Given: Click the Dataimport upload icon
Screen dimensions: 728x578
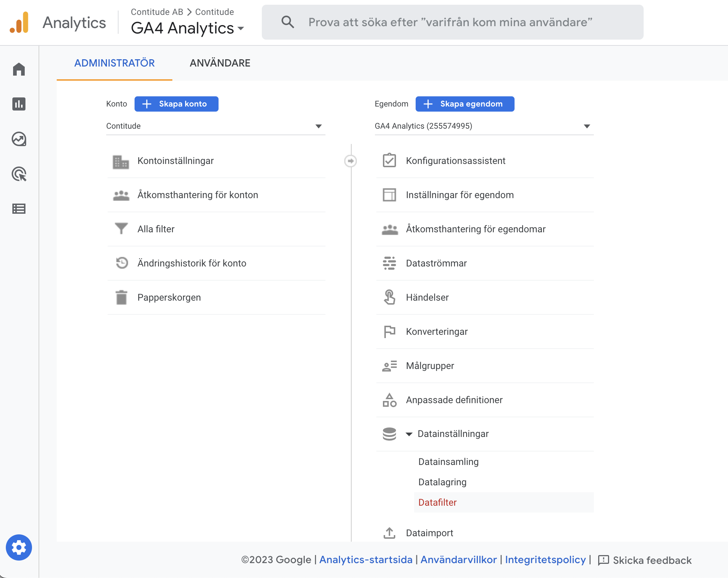Looking at the screenshot, I should (x=389, y=533).
